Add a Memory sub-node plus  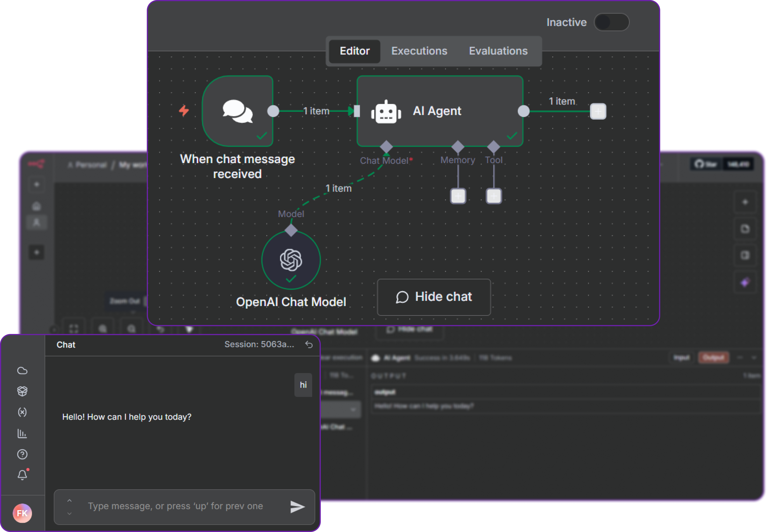[x=458, y=196]
